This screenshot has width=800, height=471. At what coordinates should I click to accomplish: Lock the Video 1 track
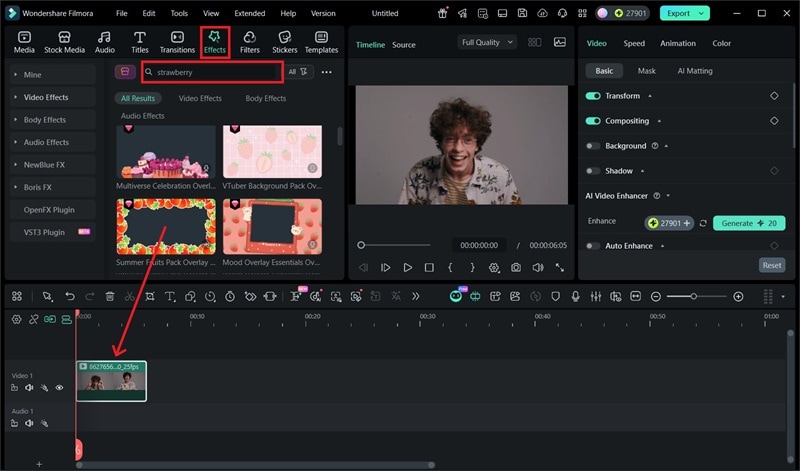pos(14,388)
